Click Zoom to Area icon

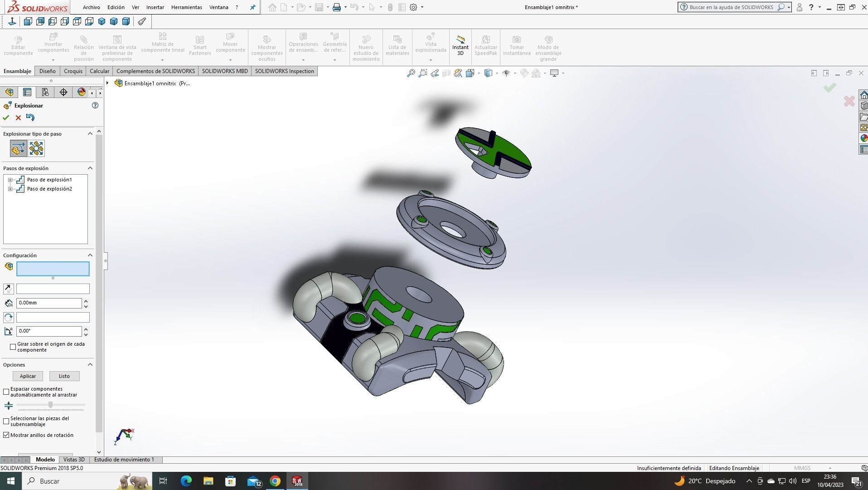423,73
